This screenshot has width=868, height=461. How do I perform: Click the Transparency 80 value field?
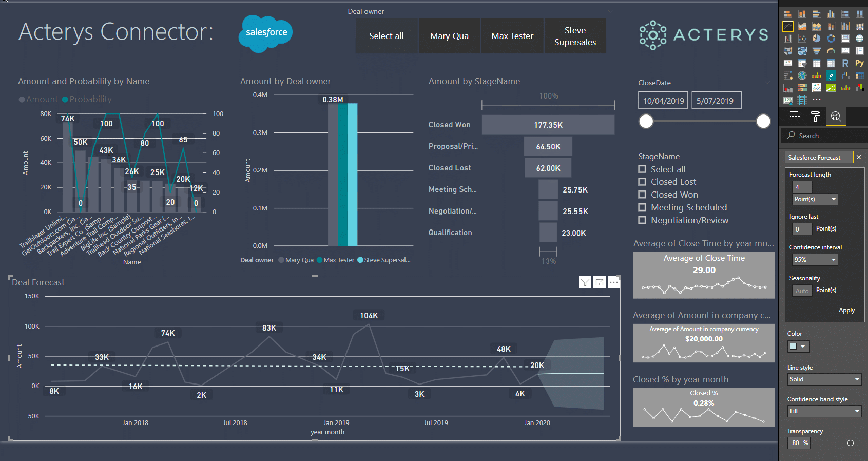799,443
